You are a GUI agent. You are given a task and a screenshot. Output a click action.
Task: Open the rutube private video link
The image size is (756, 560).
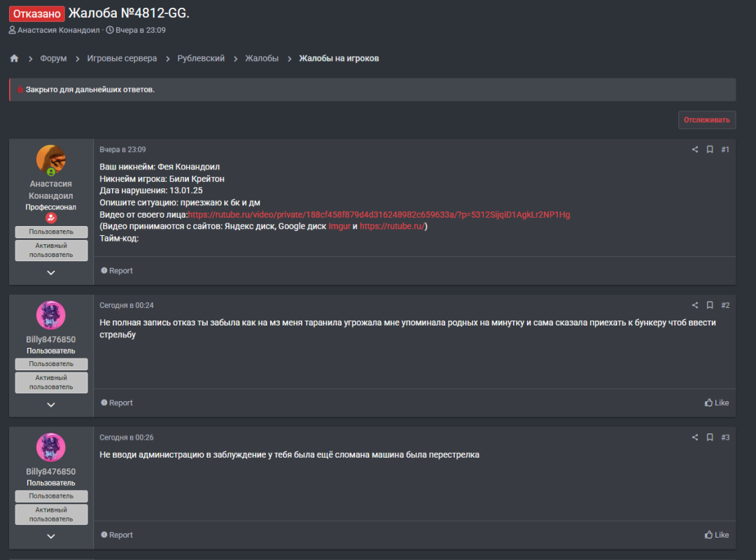(x=379, y=215)
